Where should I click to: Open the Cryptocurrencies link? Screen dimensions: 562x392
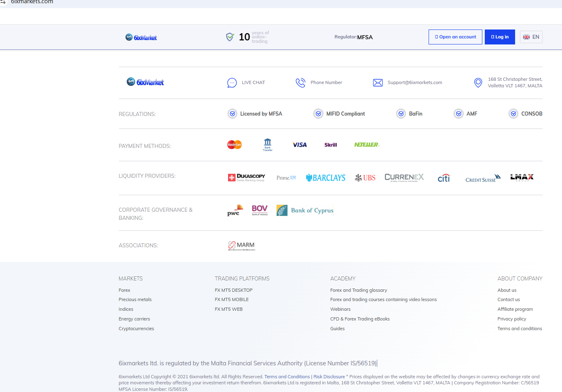pyautogui.click(x=136, y=329)
